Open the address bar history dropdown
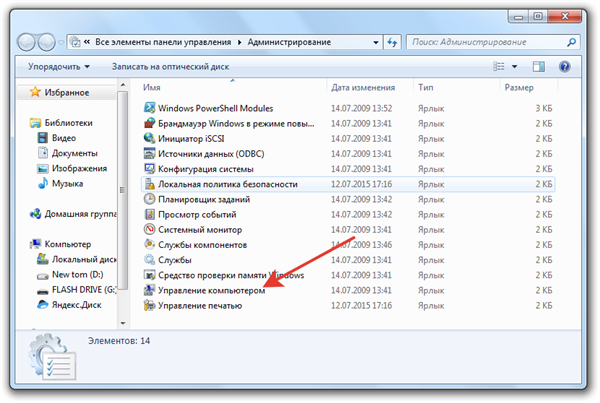This screenshot has height=403, width=600. (376, 42)
